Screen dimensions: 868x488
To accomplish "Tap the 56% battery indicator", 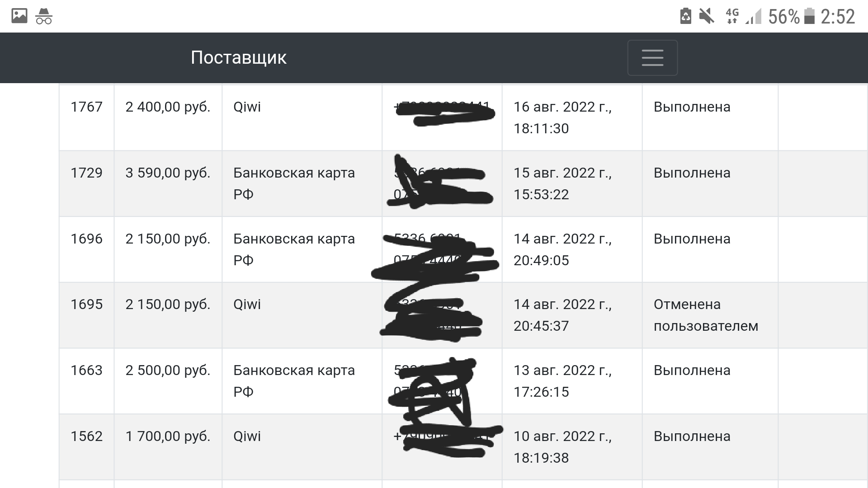I will click(x=791, y=16).
